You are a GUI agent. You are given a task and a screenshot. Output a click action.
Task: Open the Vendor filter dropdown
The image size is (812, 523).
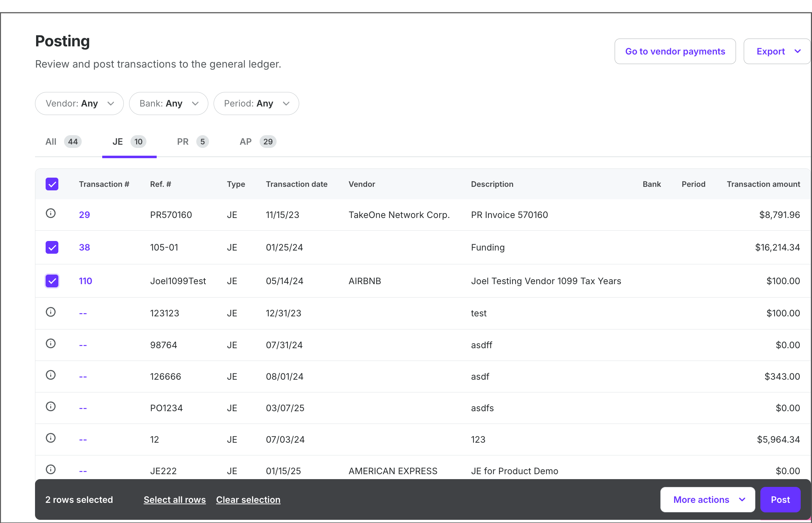pyautogui.click(x=79, y=103)
